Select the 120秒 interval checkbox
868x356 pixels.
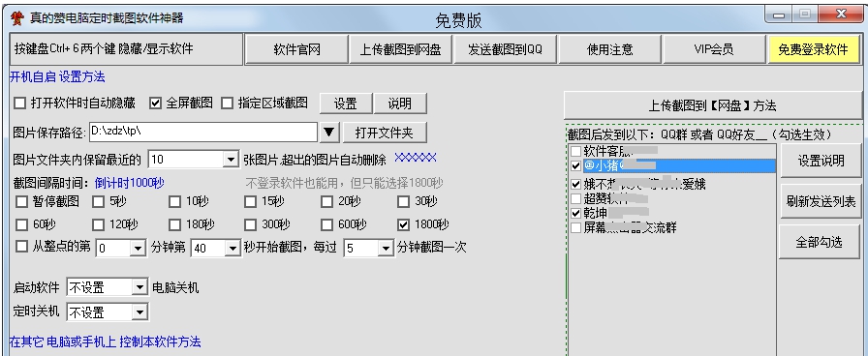pos(98,224)
